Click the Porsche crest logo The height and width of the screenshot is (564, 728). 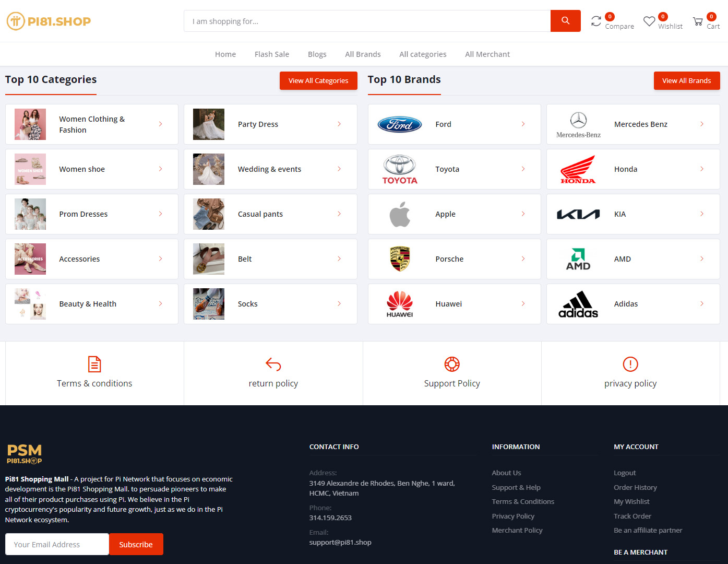point(400,259)
